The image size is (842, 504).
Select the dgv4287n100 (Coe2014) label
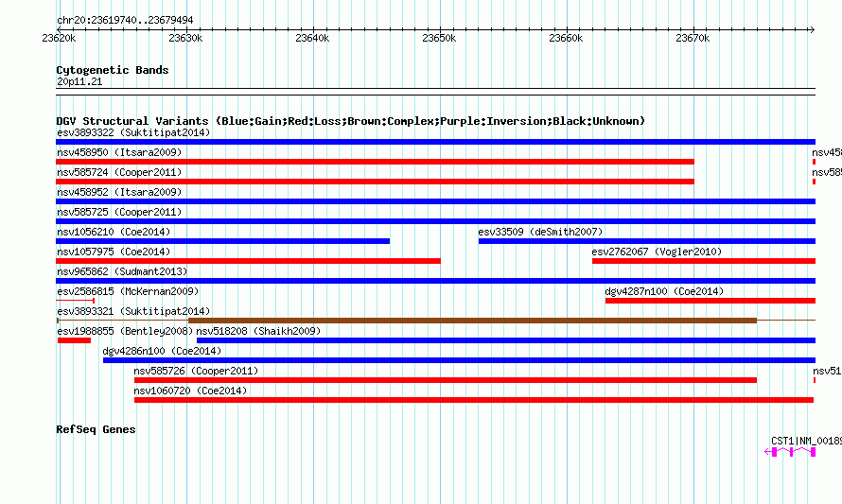click(x=664, y=291)
